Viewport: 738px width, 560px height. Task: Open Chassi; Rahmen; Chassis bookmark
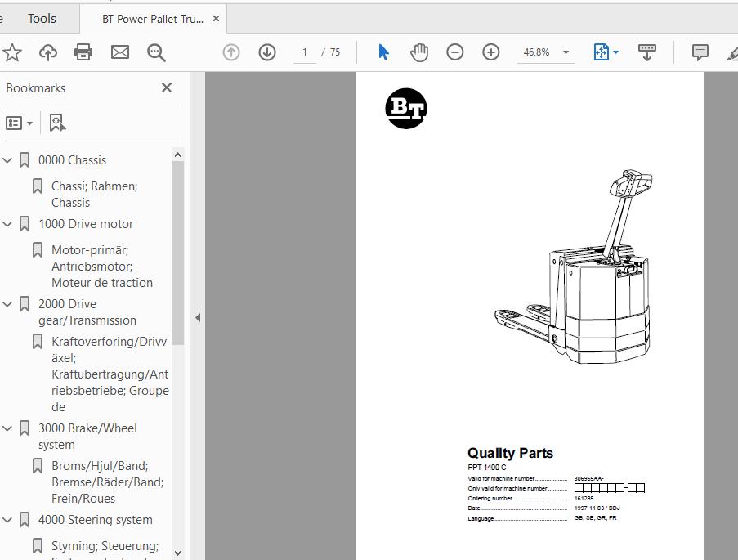[x=94, y=195]
